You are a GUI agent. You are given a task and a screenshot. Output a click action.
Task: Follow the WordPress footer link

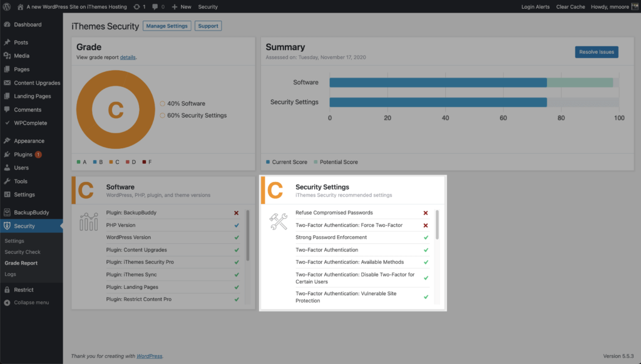[149, 356]
